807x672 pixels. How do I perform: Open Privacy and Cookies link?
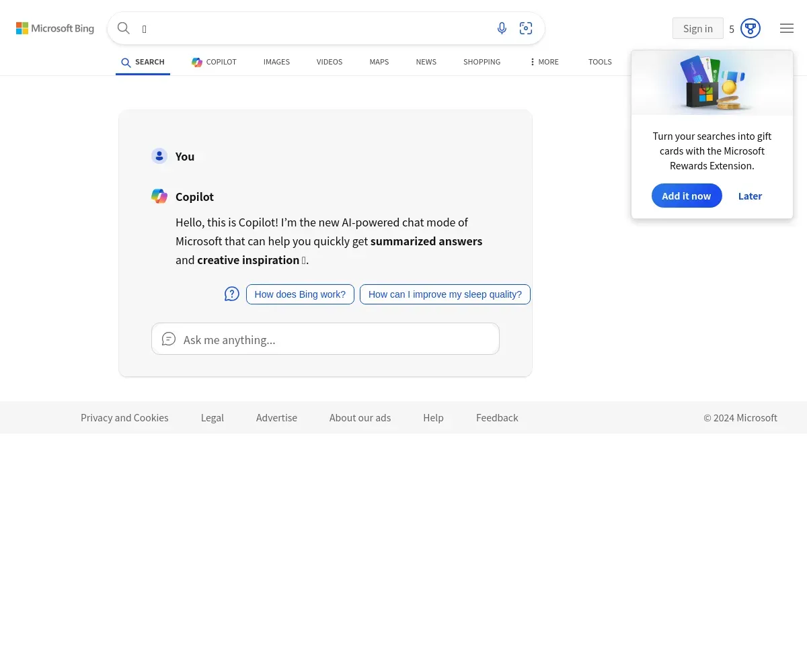(124, 417)
